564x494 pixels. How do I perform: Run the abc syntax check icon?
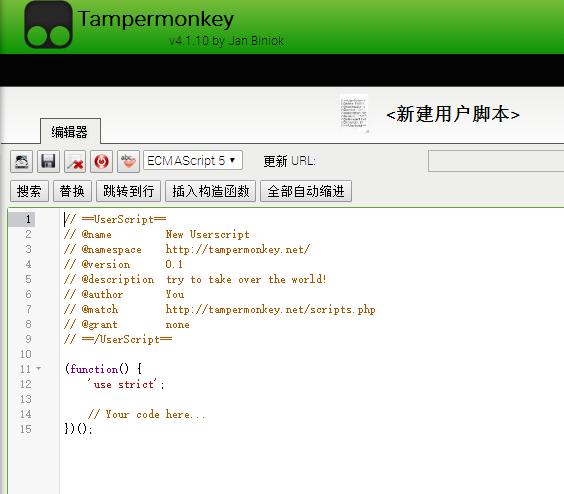(128, 161)
